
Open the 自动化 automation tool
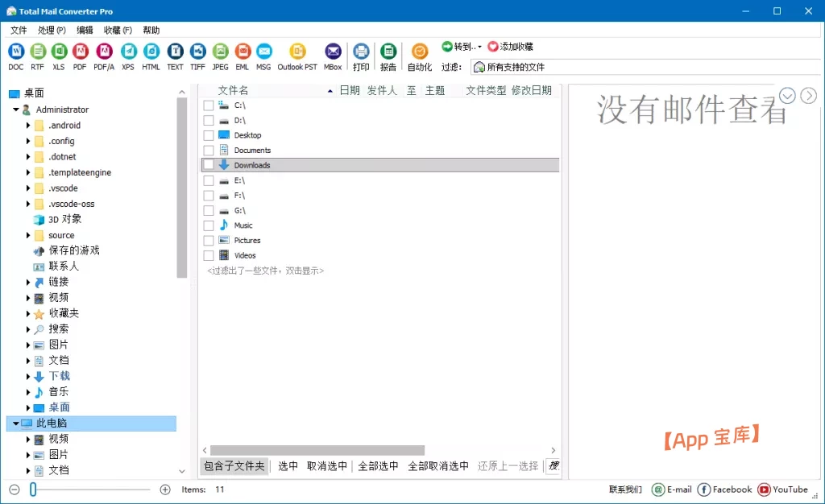(419, 56)
